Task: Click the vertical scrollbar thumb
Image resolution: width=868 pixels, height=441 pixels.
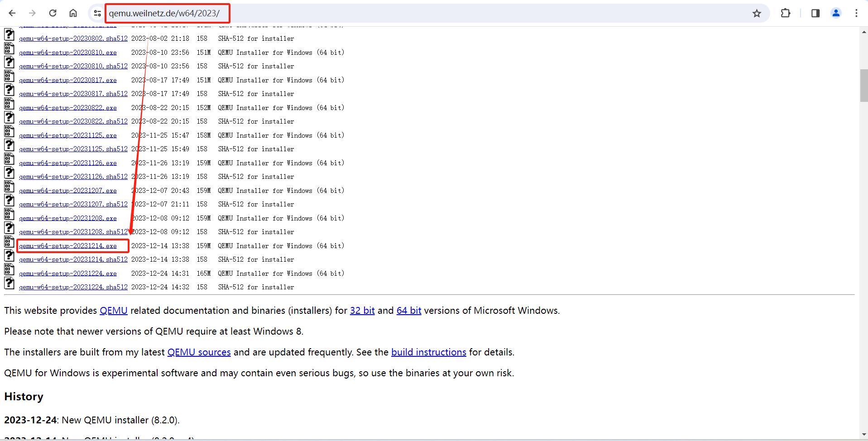Action: click(x=864, y=86)
